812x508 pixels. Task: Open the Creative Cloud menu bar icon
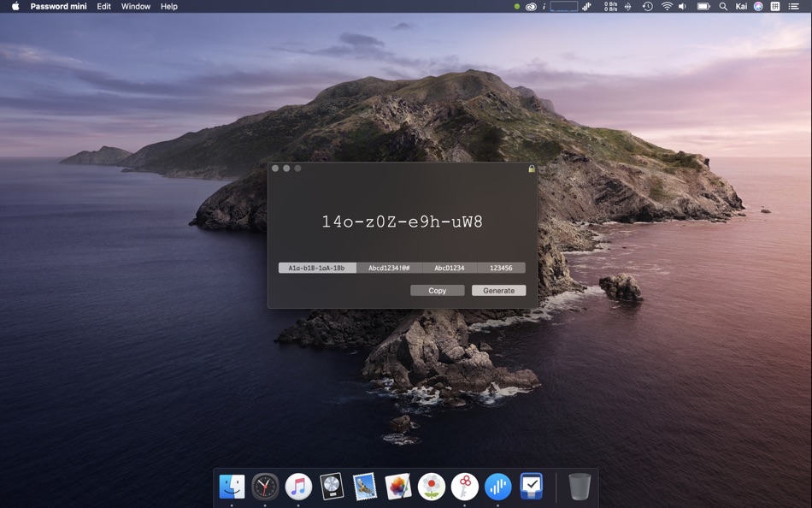531,7
